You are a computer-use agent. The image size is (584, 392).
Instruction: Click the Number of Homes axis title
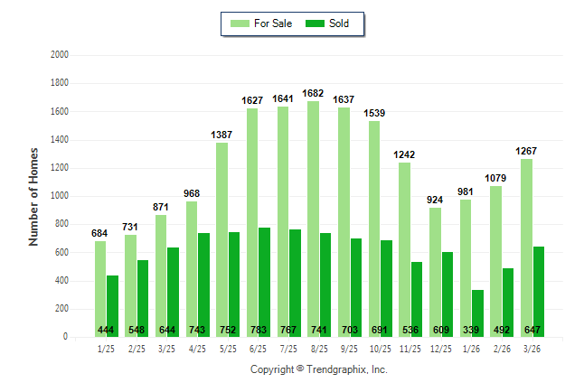tap(33, 196)
